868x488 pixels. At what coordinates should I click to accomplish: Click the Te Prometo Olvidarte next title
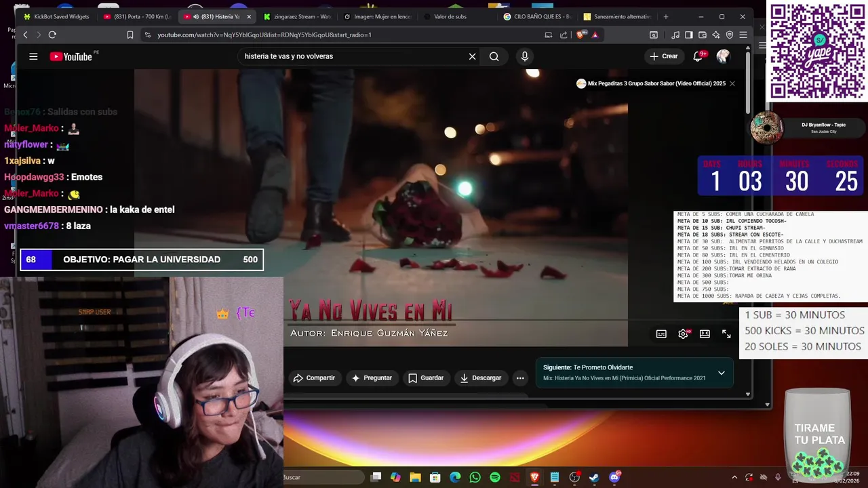click(x=603, y=367)
